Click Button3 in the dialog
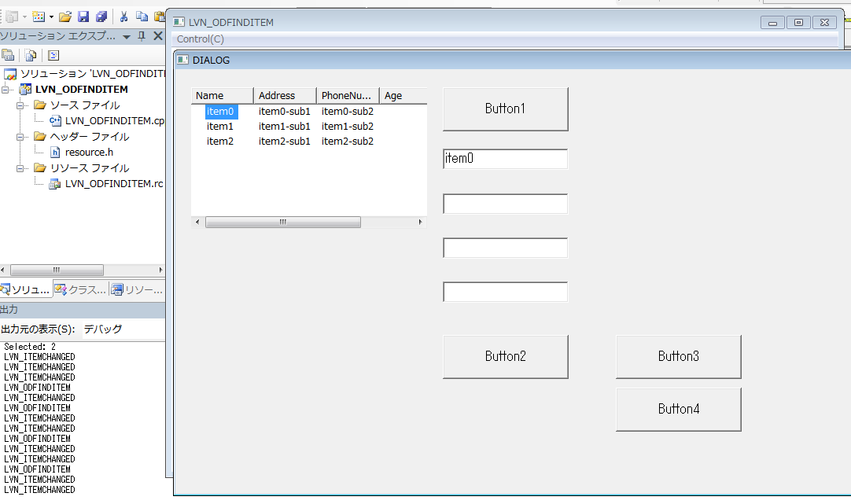Screen dimensions: 851x504 click(x=679, y=356)
